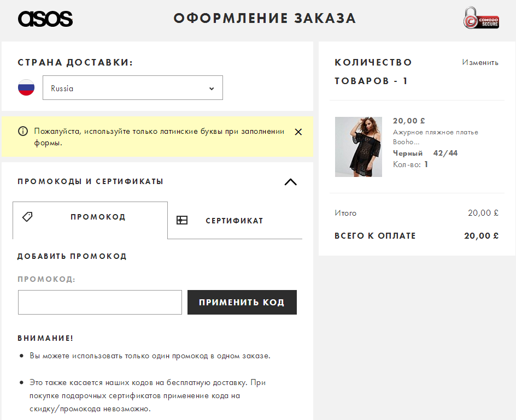Click the down arrow in country selector
Screen dimensions: 516x420
(212, 88)
